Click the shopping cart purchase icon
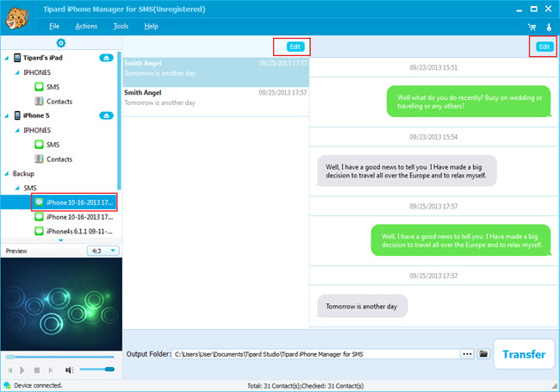 tap(532, 27)
